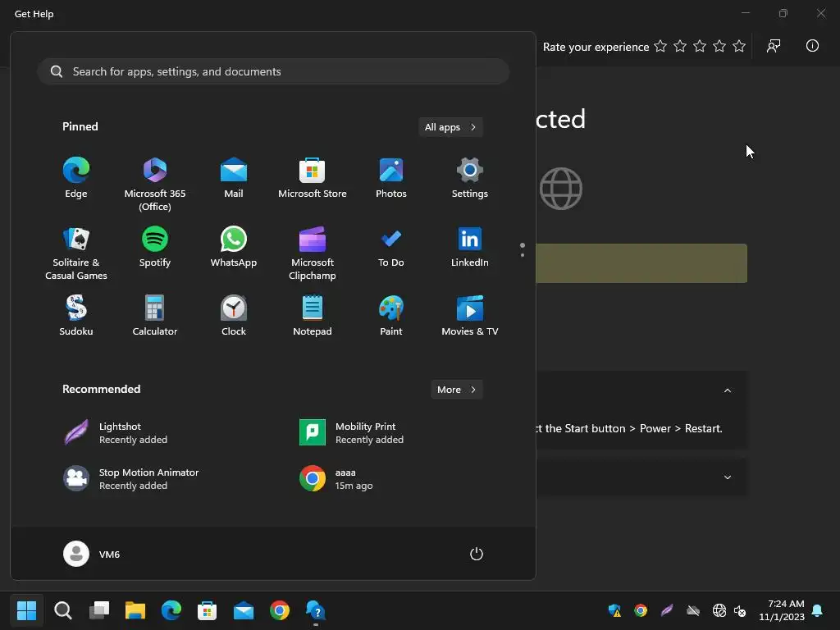This screenshot has width=840, height=630.
Task: Open Get Help info icon
Action: pyautogui.click(x=812, y=46)
